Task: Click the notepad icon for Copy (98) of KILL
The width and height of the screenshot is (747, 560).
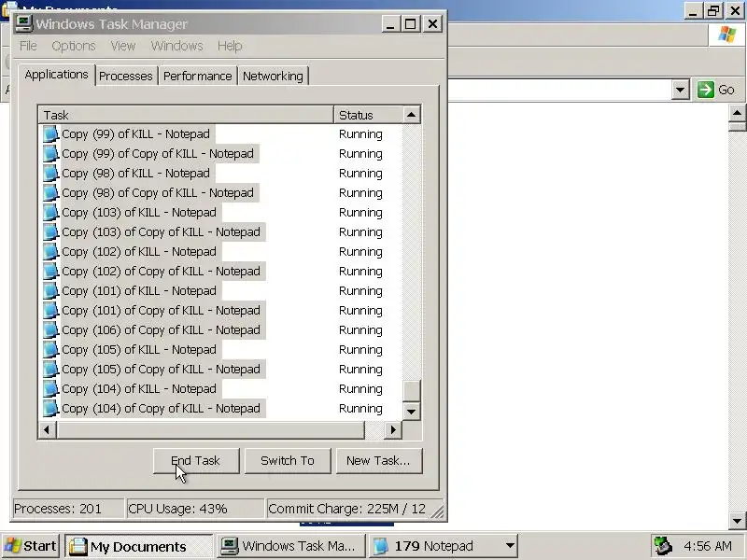Action: tap(50, 174)
